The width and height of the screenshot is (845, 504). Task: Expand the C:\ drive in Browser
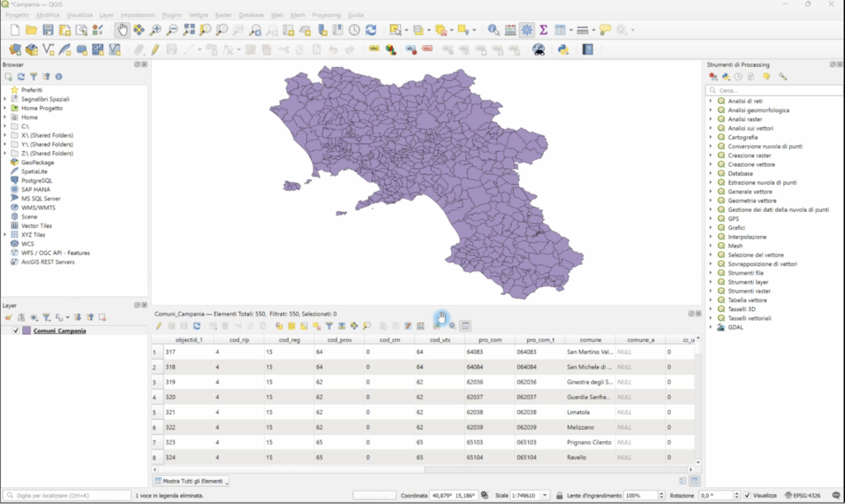pyautogui.click(x=5, y=126)
